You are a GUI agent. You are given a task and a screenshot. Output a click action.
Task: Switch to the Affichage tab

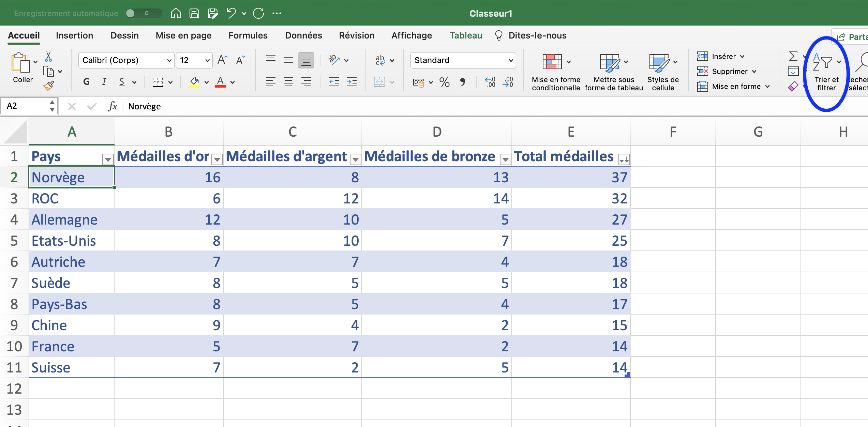pos(411,35)
